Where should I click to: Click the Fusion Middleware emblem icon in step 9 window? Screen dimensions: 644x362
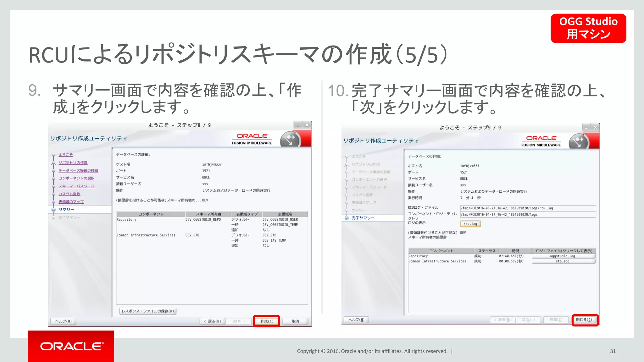pos(579,141)
